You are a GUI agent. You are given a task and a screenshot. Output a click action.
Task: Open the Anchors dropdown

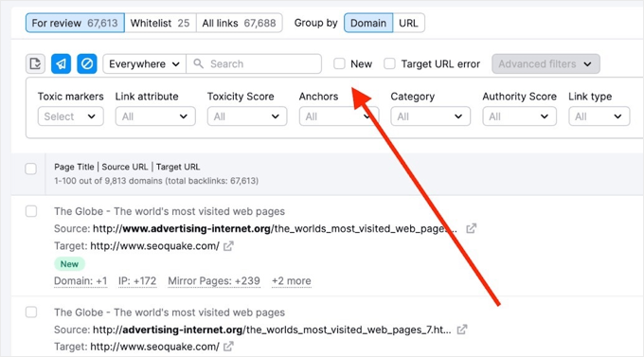click(x=338, y=116)
